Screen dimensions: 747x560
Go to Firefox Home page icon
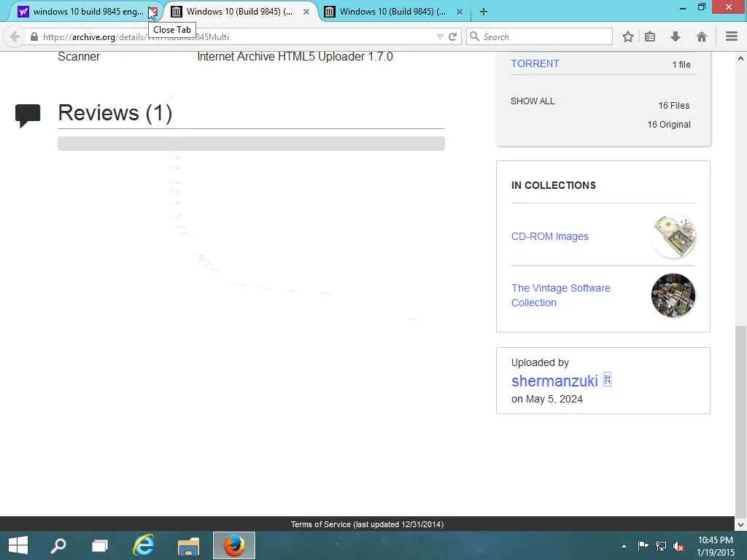701,36
